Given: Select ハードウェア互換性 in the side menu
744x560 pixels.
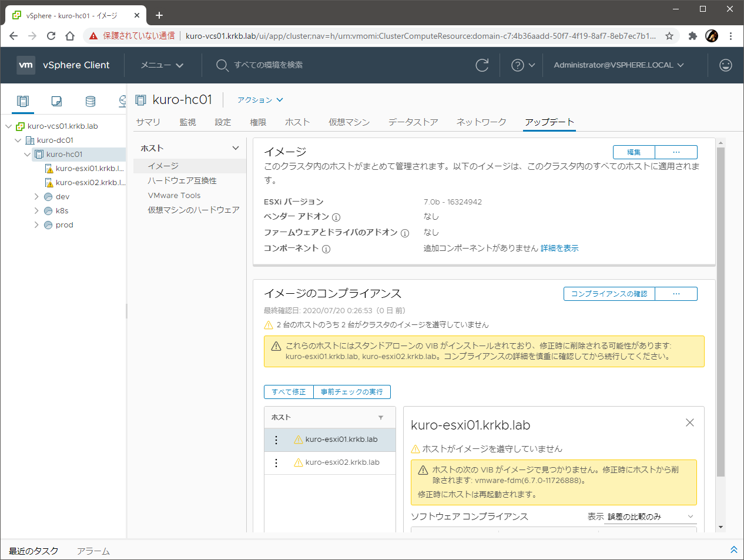Looking at the screenshot, I should pyautogui.click(x=182, y=180).
